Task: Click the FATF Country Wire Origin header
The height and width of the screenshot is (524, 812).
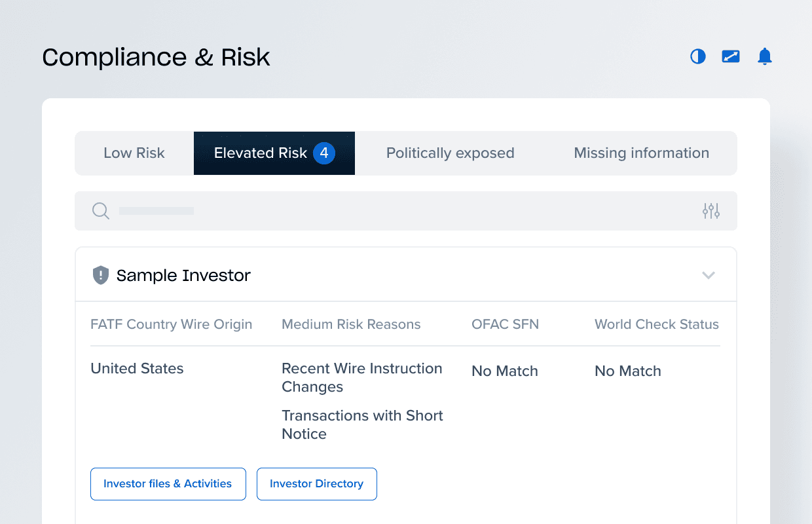Action: click(x=171, y=324)
